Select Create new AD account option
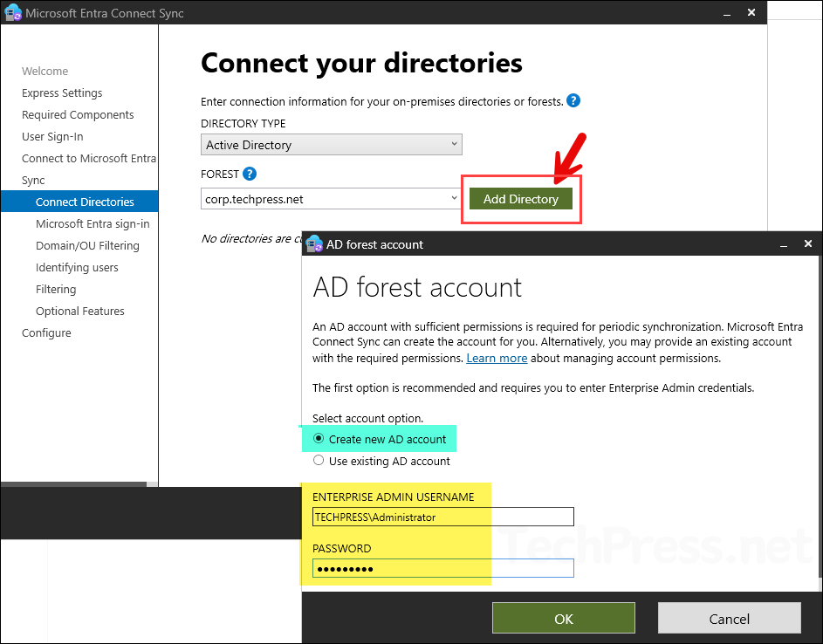This screenshot has height=644, width=823. 380,439
